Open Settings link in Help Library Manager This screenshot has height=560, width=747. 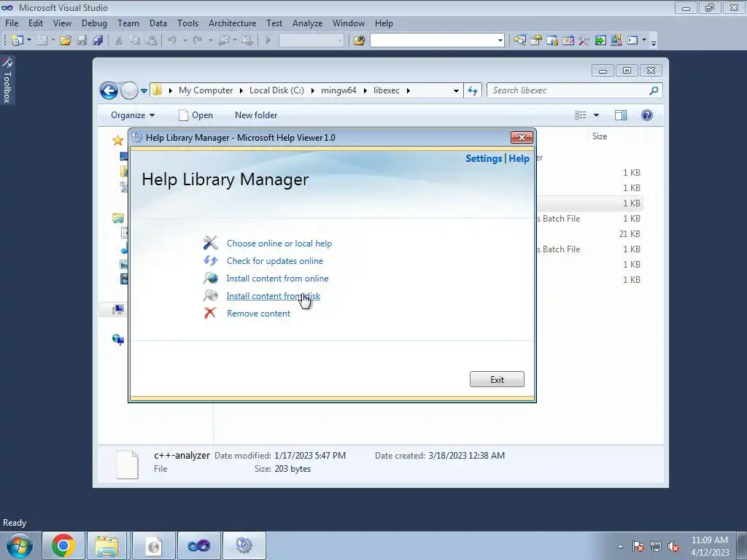pyautogui.click(x=484, y=158)
